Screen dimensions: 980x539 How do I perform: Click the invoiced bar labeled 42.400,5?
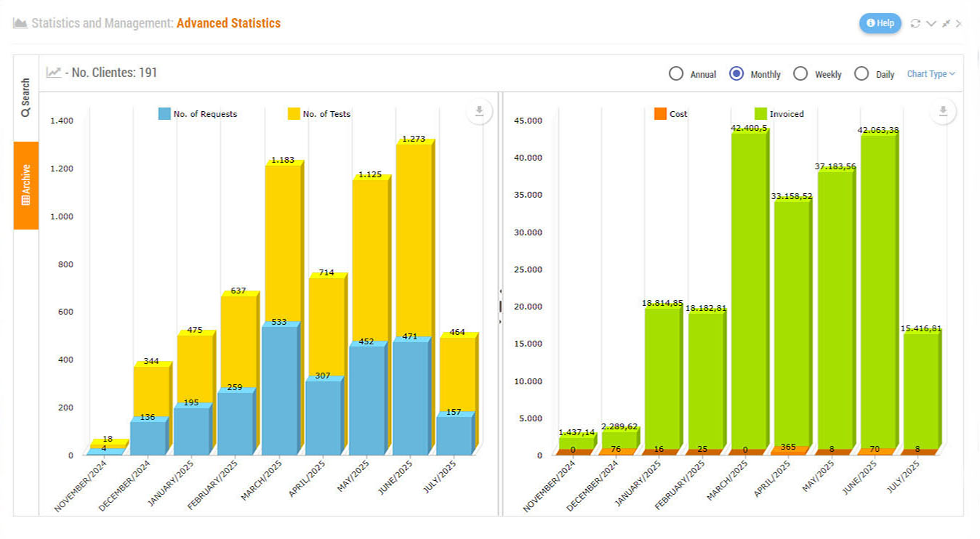coord(749,291)
